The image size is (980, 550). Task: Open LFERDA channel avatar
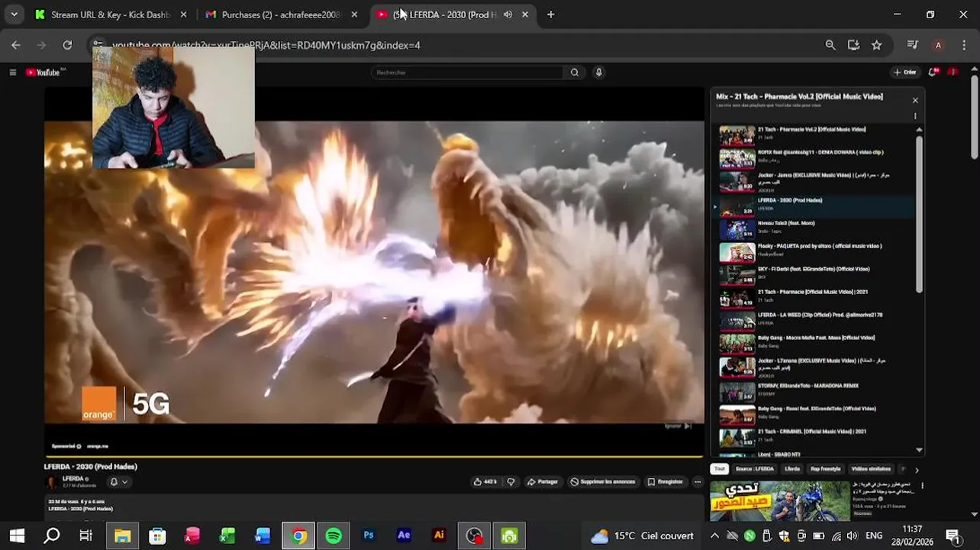pos(52,482)
